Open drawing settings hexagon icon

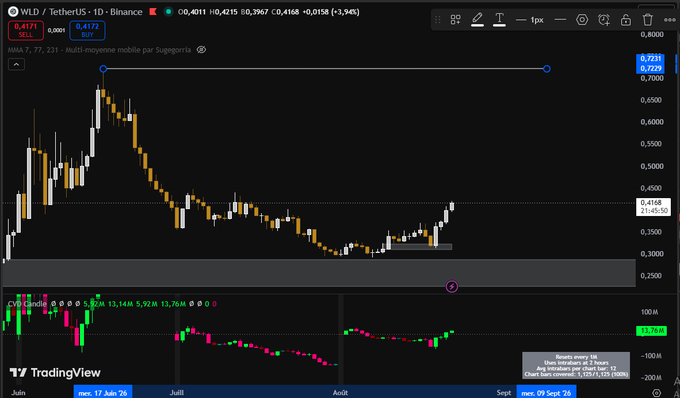point(582,20)
